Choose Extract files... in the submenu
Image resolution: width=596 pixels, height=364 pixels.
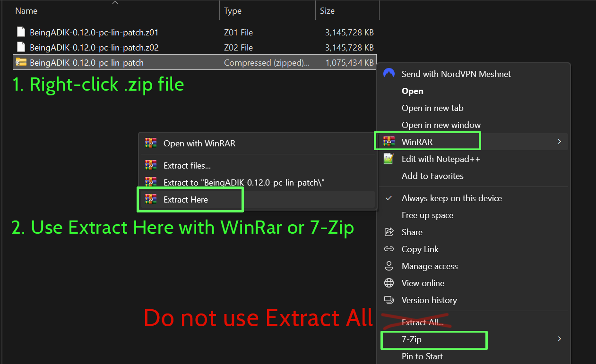point(187,165)
